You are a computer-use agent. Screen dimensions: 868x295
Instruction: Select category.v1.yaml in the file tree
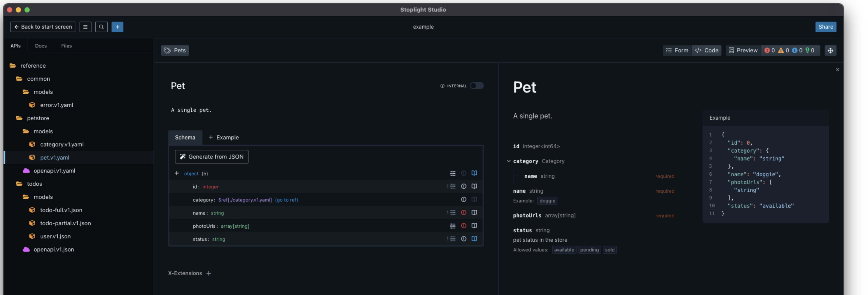point(62,144)
